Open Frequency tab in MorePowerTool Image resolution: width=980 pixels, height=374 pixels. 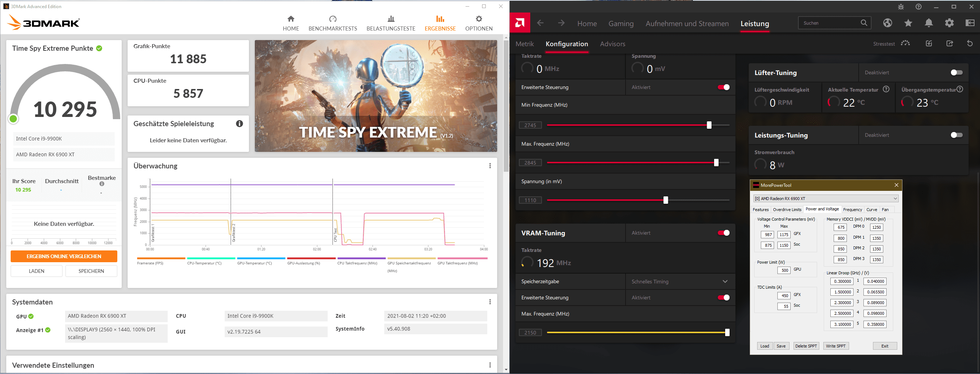click(852, 210)
